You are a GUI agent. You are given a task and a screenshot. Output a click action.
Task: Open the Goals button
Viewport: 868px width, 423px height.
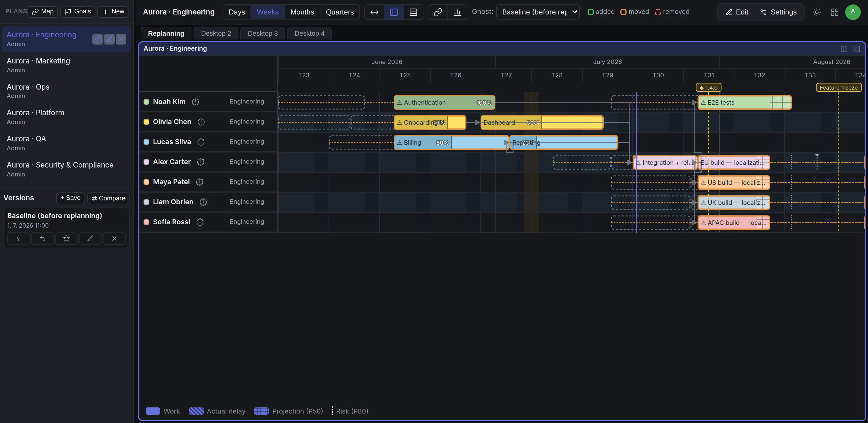tap(78, 12)
